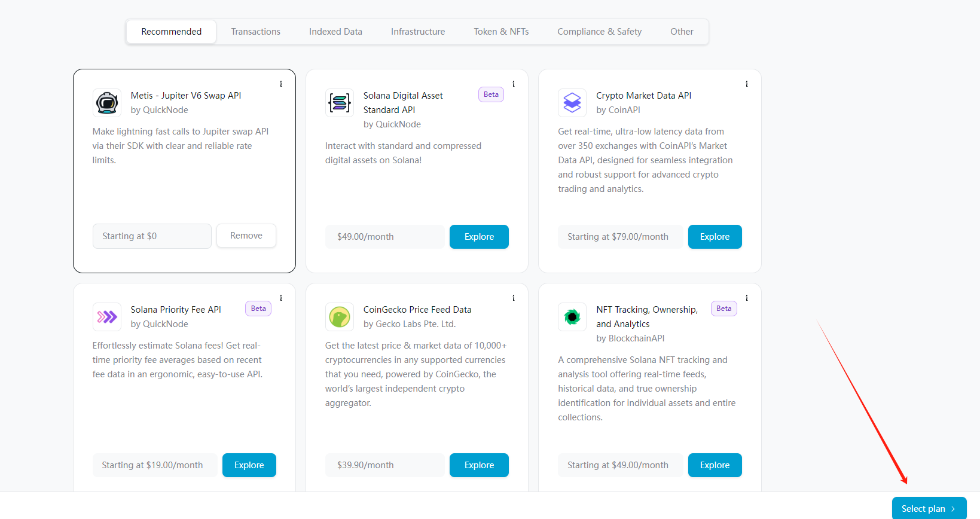Image resolution: width=980 pixels, height=519 pixels.
Task: Open the Transactions tab
Action: tap(256, 32)
